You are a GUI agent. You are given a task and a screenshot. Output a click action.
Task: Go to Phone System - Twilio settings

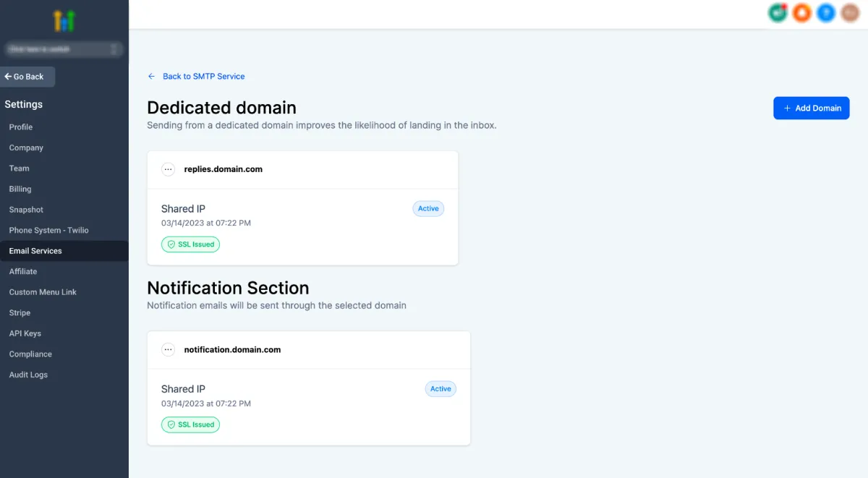48,231
